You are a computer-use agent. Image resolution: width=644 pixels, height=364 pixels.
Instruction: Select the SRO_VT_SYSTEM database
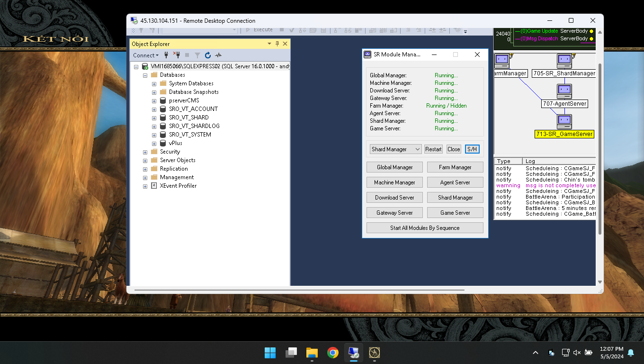pyautogui.click(x=190, y=135)
